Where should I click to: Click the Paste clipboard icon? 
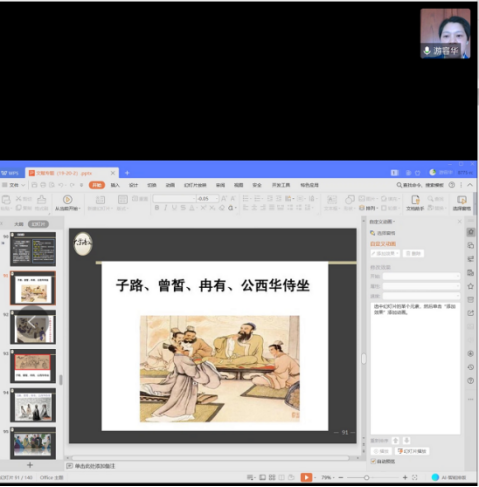pyautogui.click(x=6, y=200)
